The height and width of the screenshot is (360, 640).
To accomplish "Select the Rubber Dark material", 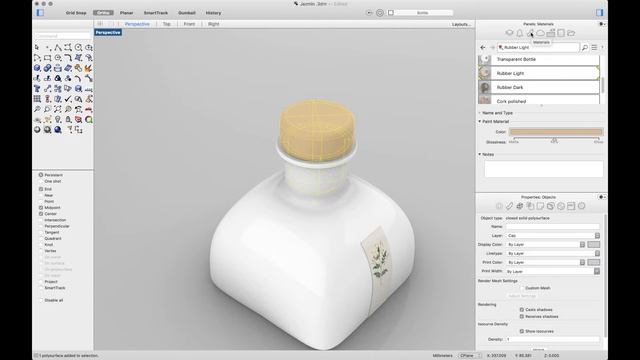I will click(x=539, y=87).
